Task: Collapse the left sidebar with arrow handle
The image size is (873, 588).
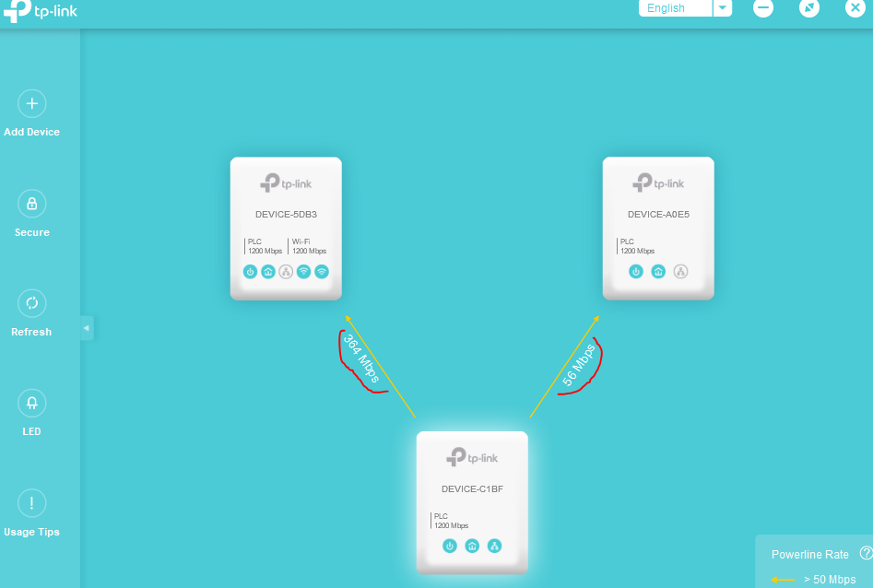Action: [x=87, y=328]
